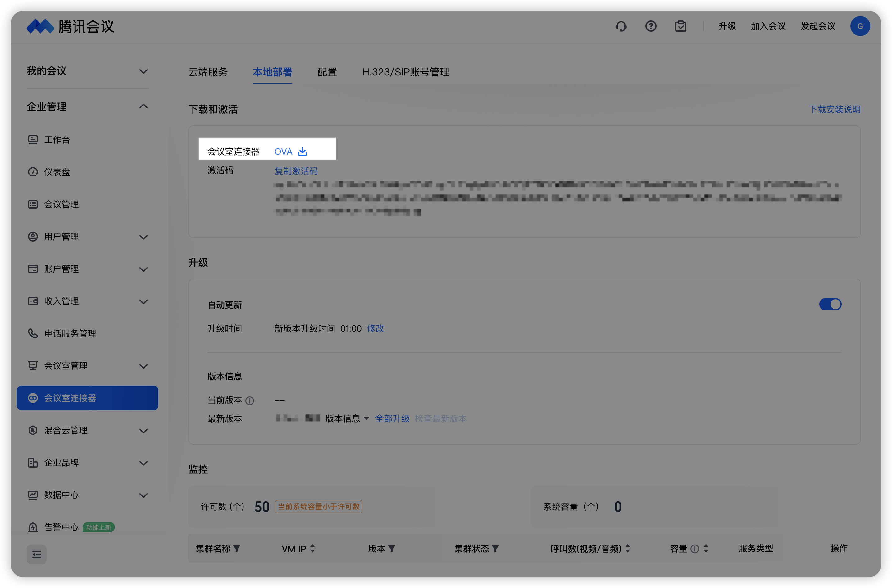Viewport: 892px width, 588px height.
Task: Click the user avatar G
Action: [860, 26]
